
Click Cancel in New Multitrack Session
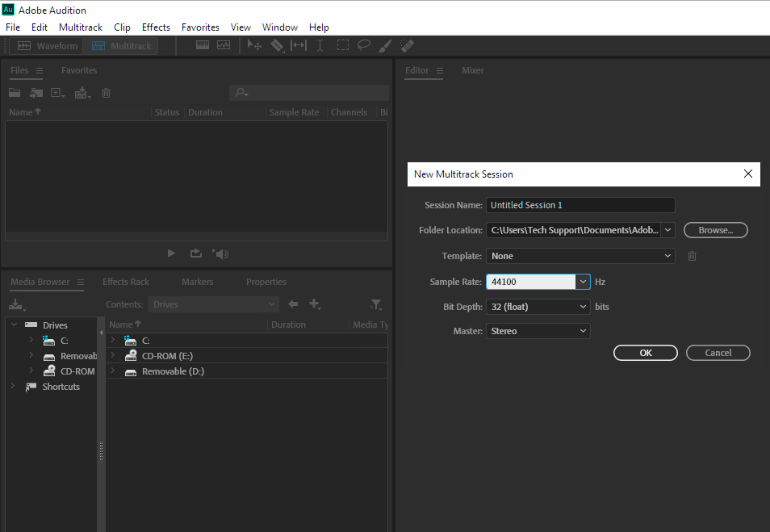point(718,353)
